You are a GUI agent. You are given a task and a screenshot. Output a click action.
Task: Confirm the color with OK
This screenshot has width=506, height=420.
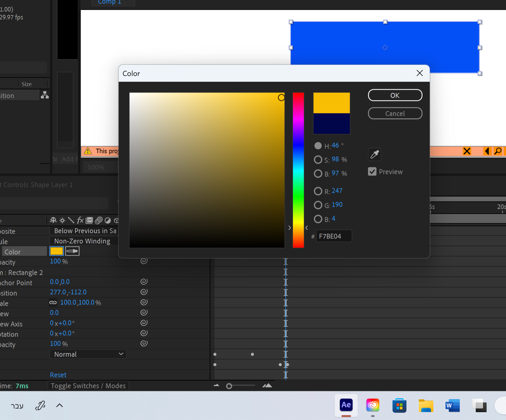tap(395, 95)
